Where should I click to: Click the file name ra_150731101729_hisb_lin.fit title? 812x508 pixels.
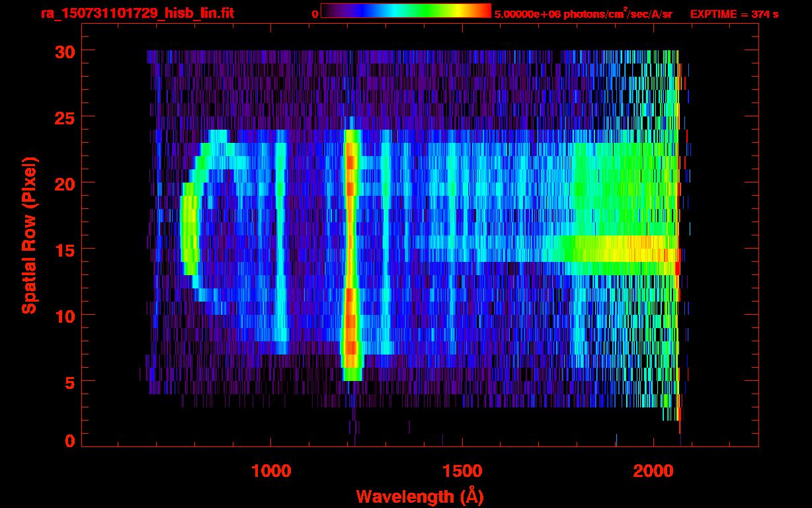click(136, 13)
